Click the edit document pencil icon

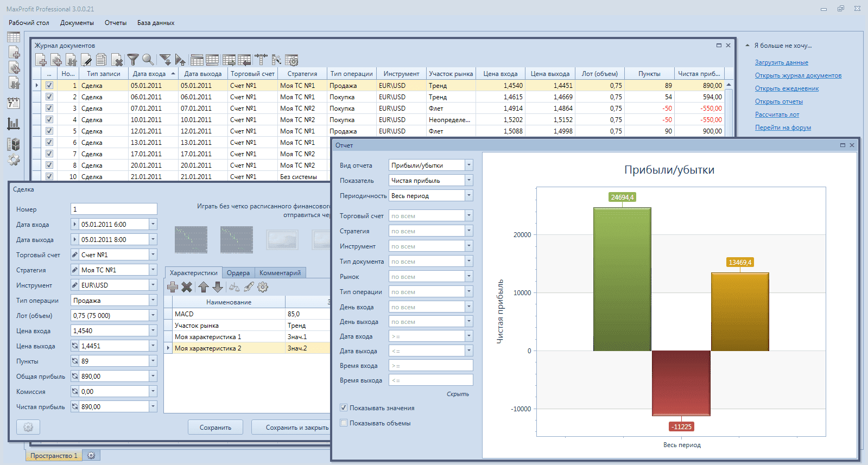[86, 60]
